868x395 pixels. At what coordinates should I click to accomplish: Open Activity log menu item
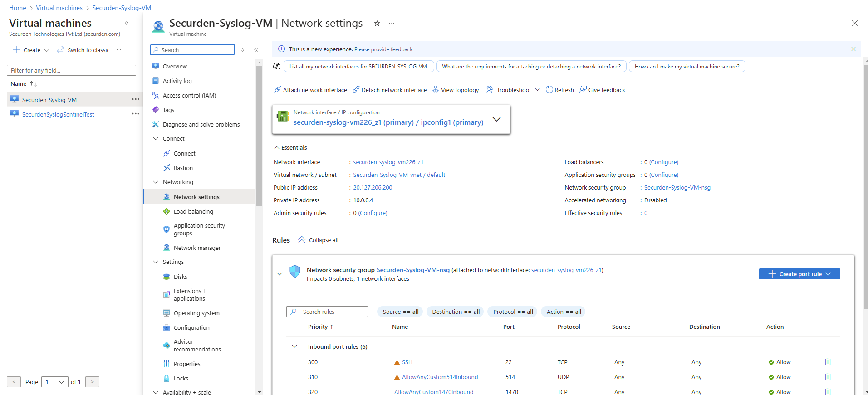177,81
